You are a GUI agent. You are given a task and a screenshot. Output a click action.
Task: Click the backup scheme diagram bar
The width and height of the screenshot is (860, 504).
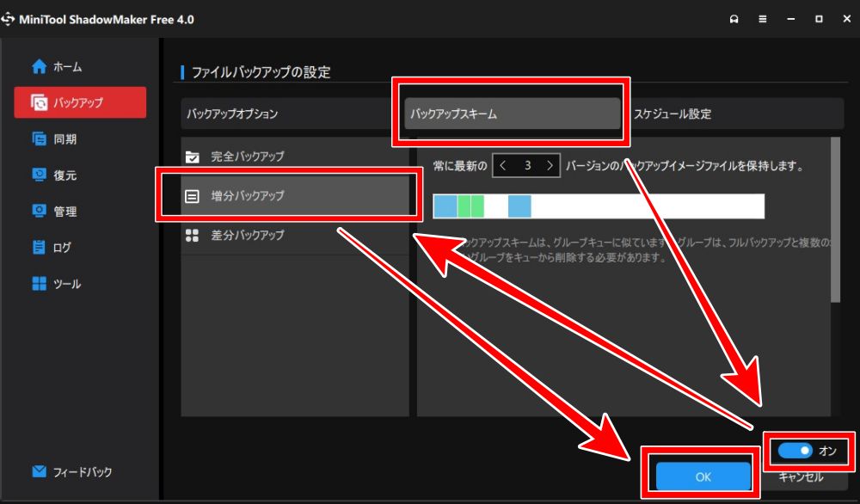coord(599,206)
